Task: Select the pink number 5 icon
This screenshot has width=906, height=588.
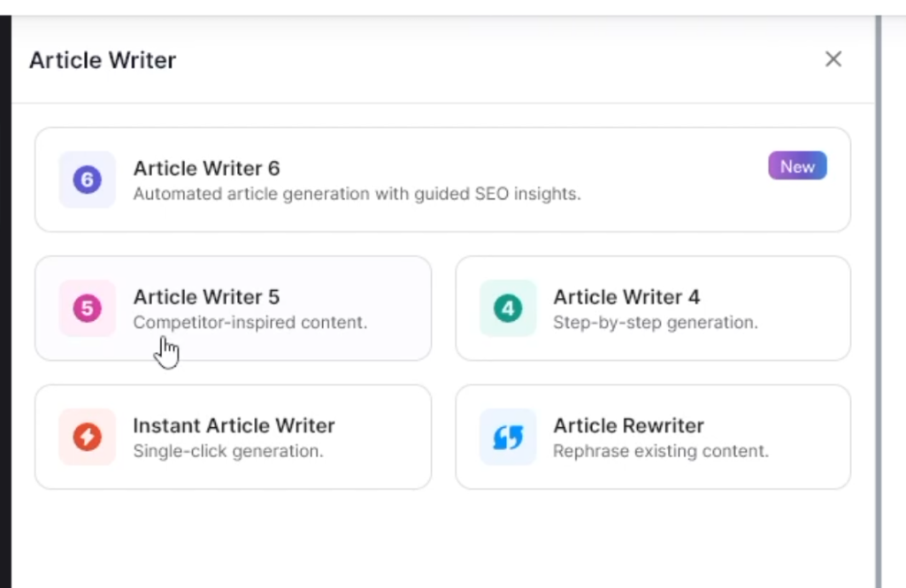Action: coord(86,308)
